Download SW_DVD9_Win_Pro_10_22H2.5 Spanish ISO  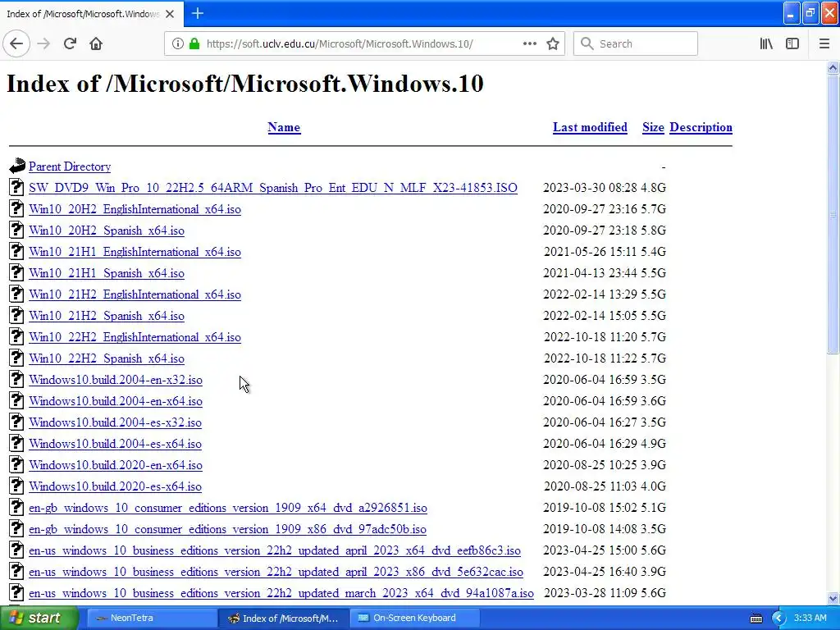(273, 188)
